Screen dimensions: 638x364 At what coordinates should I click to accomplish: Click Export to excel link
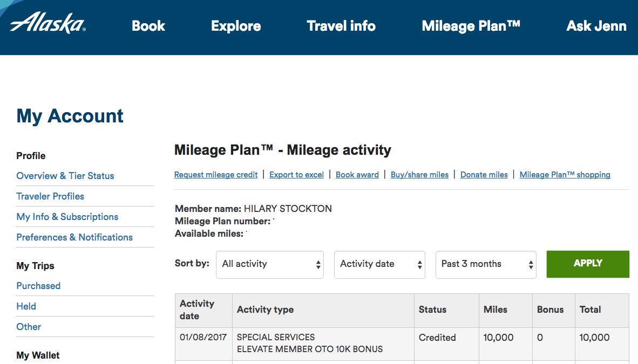(x=297, y=175)
